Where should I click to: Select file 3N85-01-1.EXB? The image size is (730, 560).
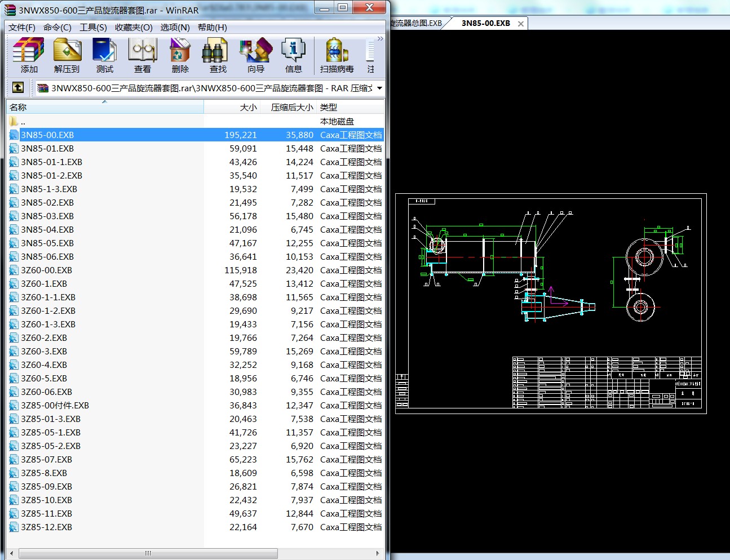pos(196,162)
